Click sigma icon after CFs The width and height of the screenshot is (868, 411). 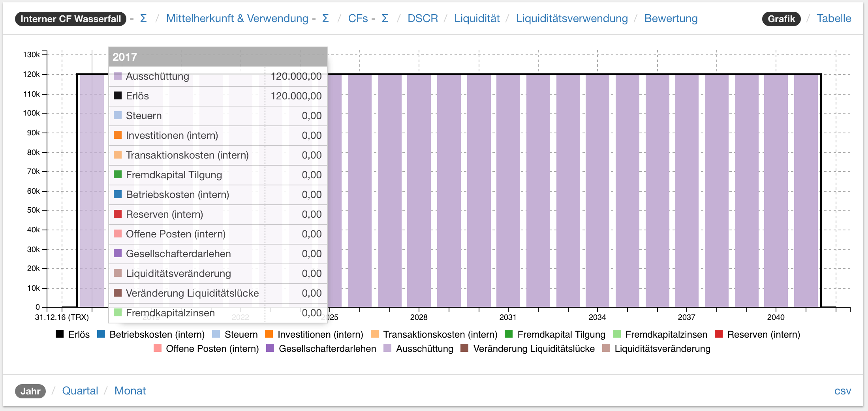pyautogui.click(x=385, y=19)
